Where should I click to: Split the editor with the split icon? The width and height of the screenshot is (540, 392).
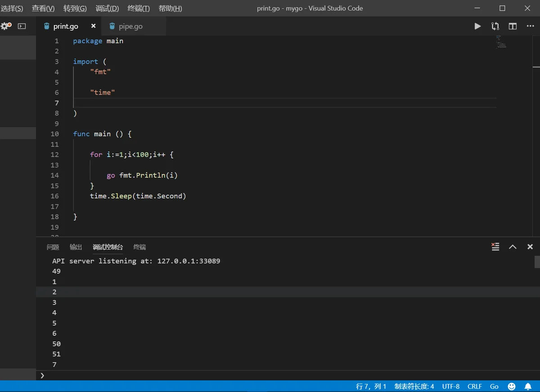(513, 26)
